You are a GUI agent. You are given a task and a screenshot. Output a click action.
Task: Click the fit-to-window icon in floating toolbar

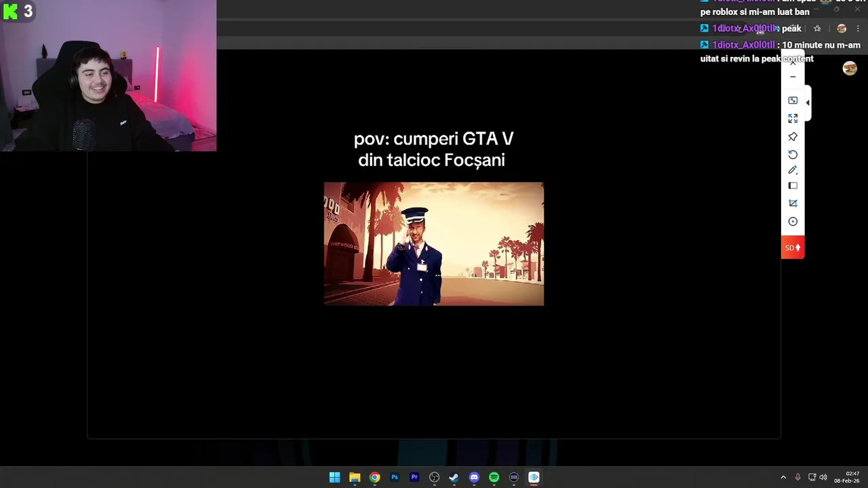pyautogui.click(x=793, y=100)
